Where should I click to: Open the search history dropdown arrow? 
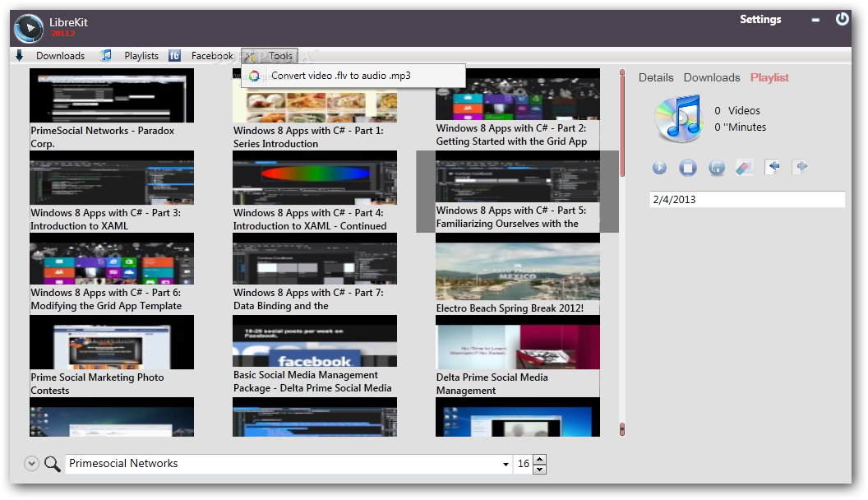506,464
